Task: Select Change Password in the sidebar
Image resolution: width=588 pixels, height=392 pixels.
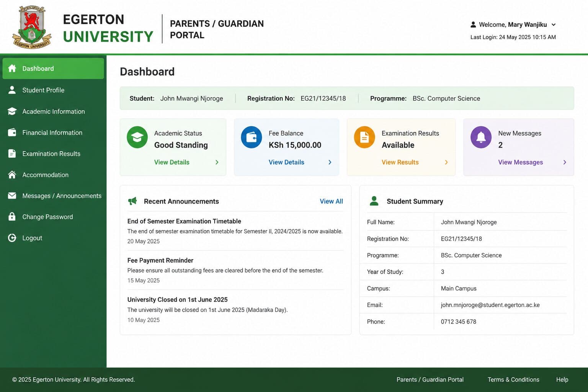Action: click(x=53, y=217)
